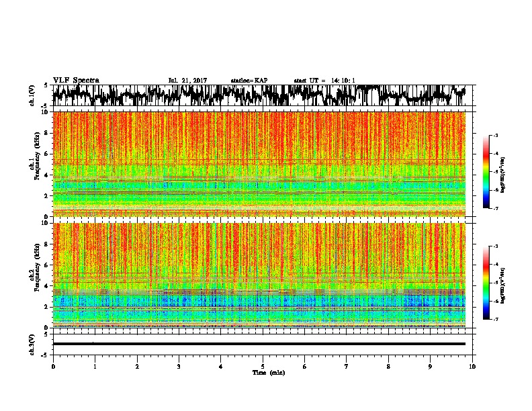Click inside the ch.2 spectrogram plot

tap(259, 275)
